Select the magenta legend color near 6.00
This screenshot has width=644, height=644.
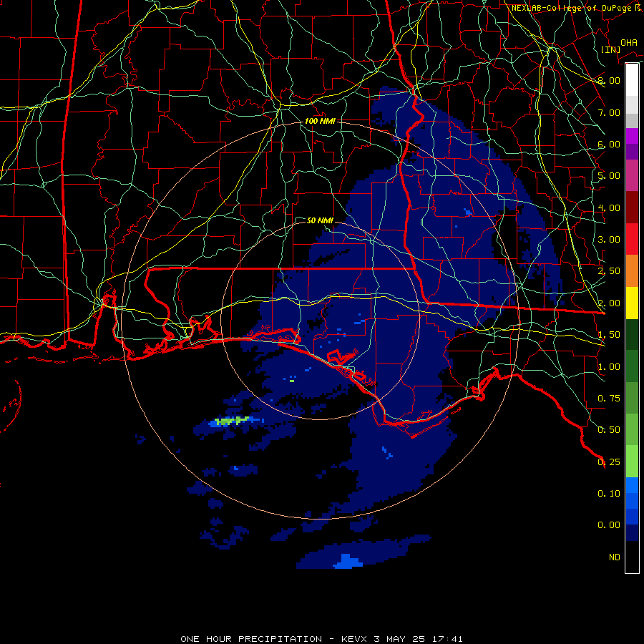tap(632, 136)
